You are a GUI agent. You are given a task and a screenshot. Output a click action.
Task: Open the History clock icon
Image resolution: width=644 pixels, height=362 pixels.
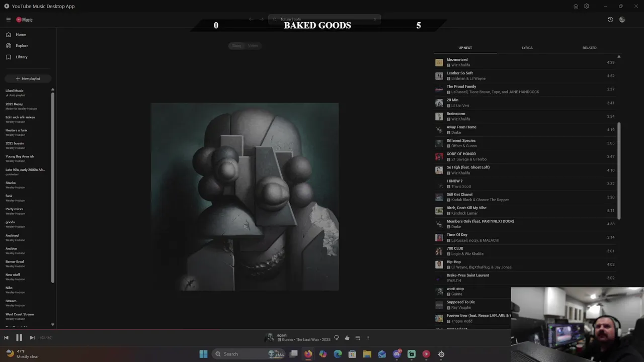tap(610, 20)
